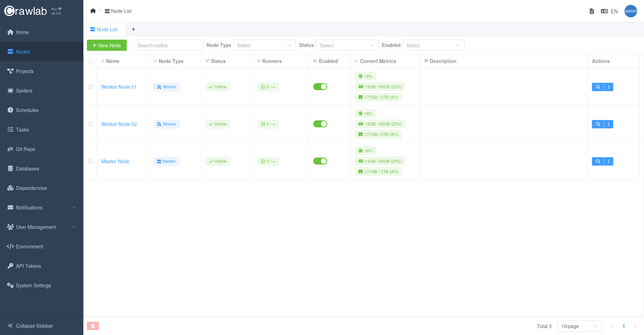
Task: Open the Status filter dropdown
Action: pos(346,45)
